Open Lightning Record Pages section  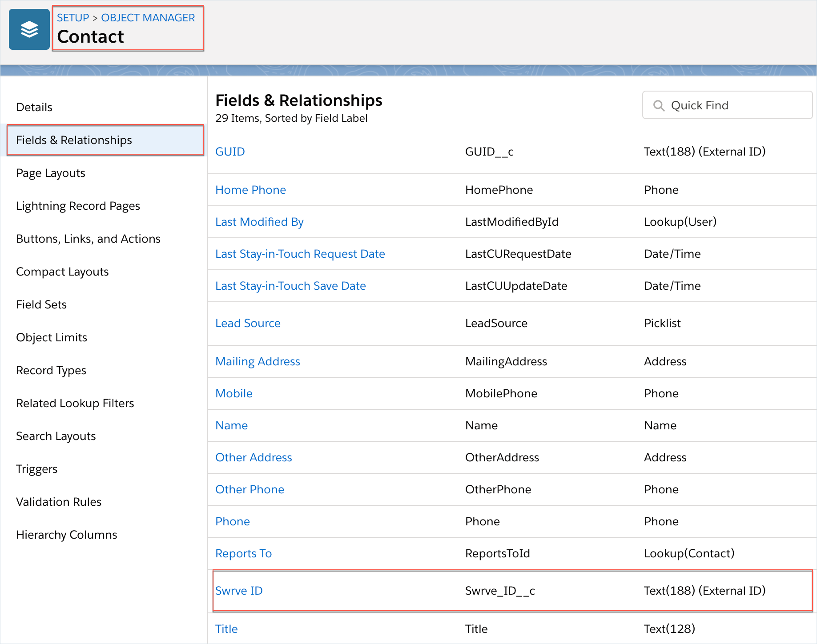coord(78,206)
